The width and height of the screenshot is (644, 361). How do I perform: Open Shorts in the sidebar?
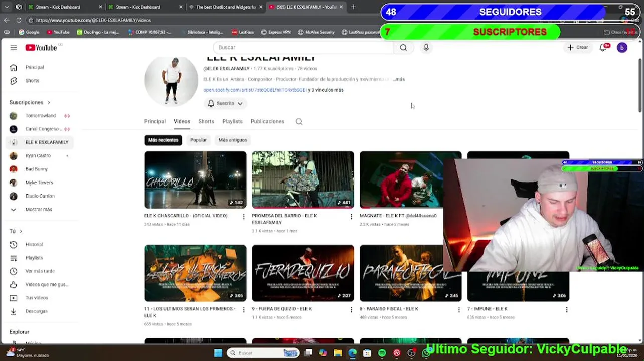pyautogui.click(x=32, y=81)
